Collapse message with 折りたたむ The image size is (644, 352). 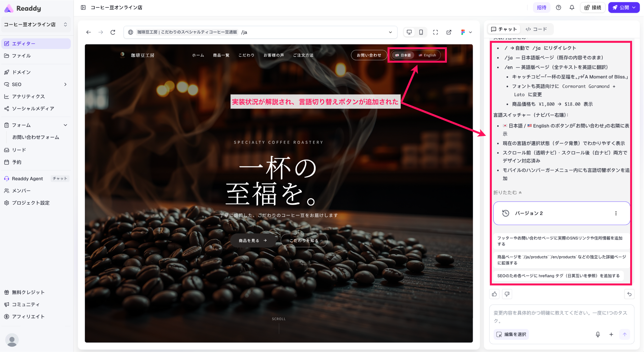(x=508, y=192)
